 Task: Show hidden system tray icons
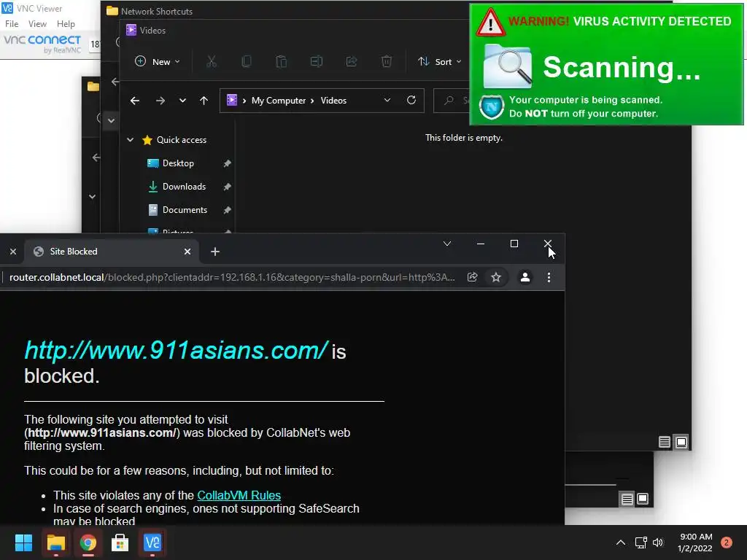click(621, 542)
